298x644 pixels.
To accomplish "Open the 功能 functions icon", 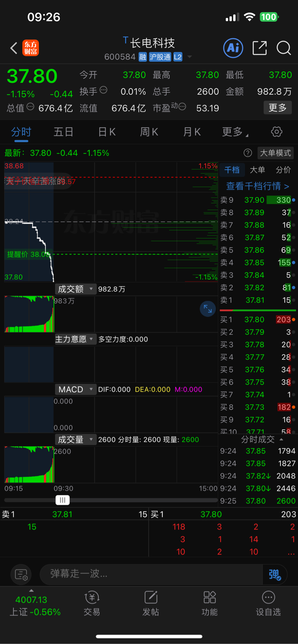I will (210, 603).
